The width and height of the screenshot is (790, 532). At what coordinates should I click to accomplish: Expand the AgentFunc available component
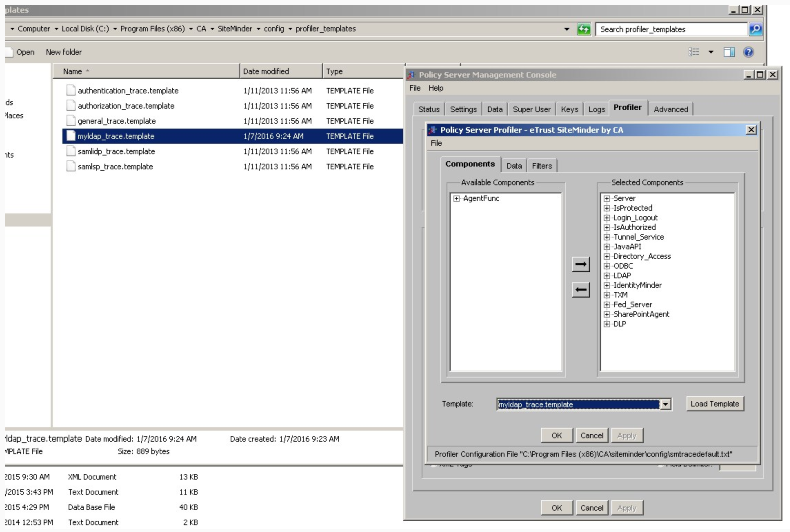pyautogui.click(x=456, y=199)
